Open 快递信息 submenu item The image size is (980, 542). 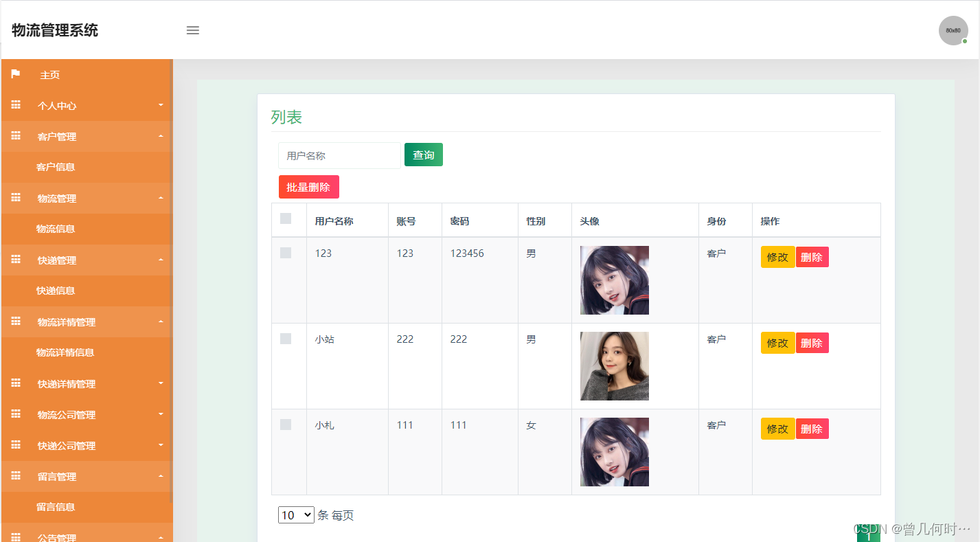point(56,291)
